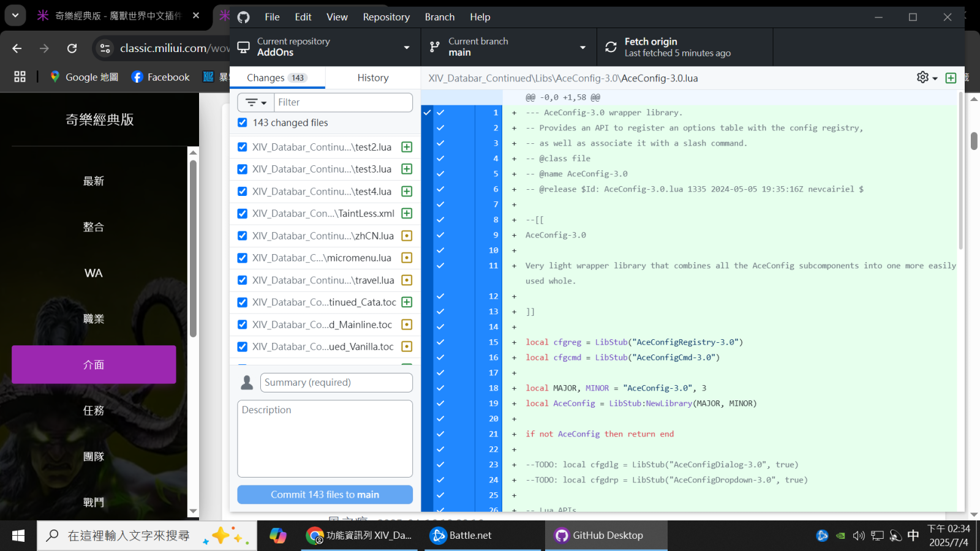This screenshot has width=980, height=551.
Task: Click the commit author avatar icon
Action: [x=247, y=383]
